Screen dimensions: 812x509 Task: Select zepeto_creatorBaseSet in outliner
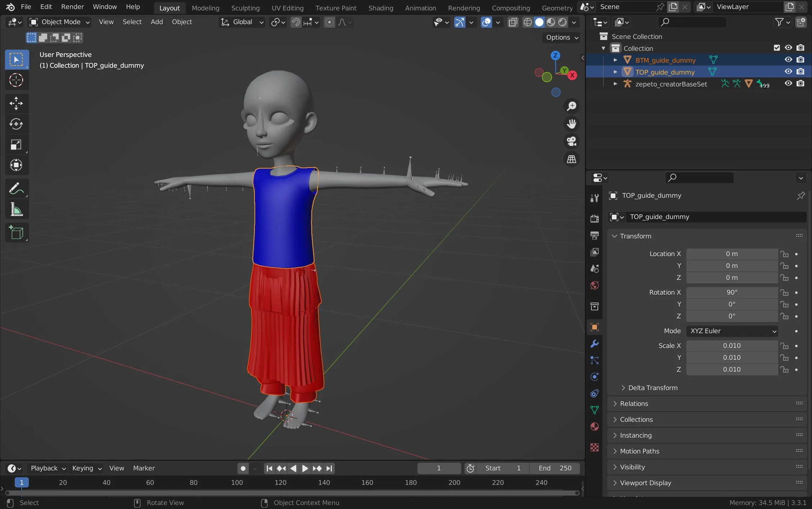[x=671, y=84]
